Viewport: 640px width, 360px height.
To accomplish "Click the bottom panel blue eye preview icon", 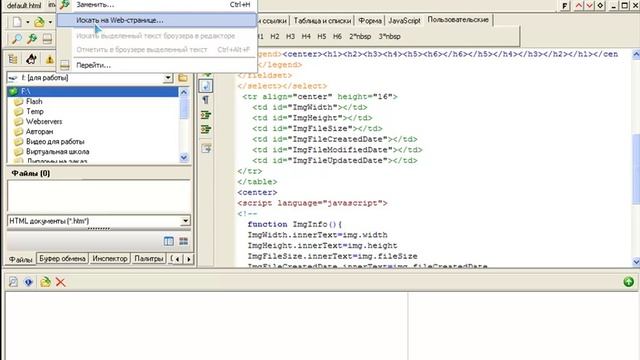I will click(x=28, y=282).
